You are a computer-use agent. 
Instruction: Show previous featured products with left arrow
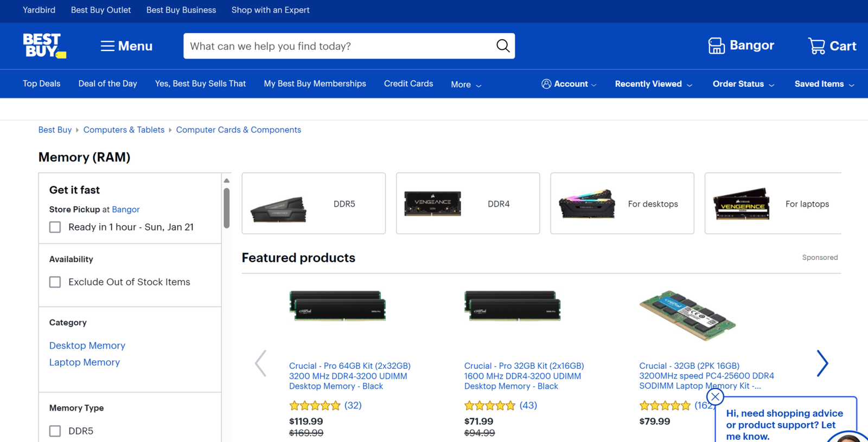point(261,363)
